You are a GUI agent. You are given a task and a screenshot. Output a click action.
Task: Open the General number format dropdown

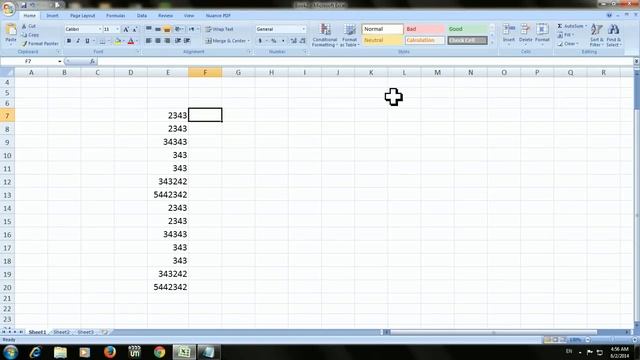pos(303,29)
